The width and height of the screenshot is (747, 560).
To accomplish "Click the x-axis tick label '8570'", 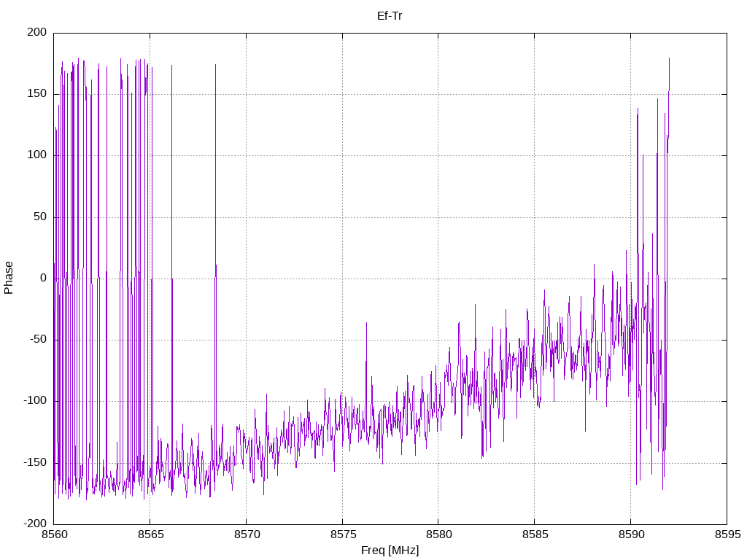I will tap(247, 534).
